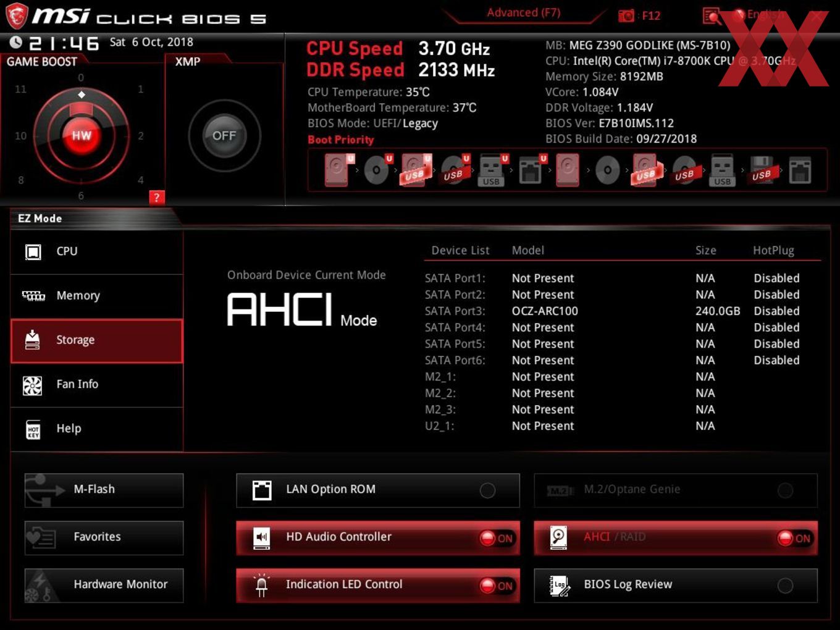
Task: Click the Device List column header
Action: tap(460, 250)
